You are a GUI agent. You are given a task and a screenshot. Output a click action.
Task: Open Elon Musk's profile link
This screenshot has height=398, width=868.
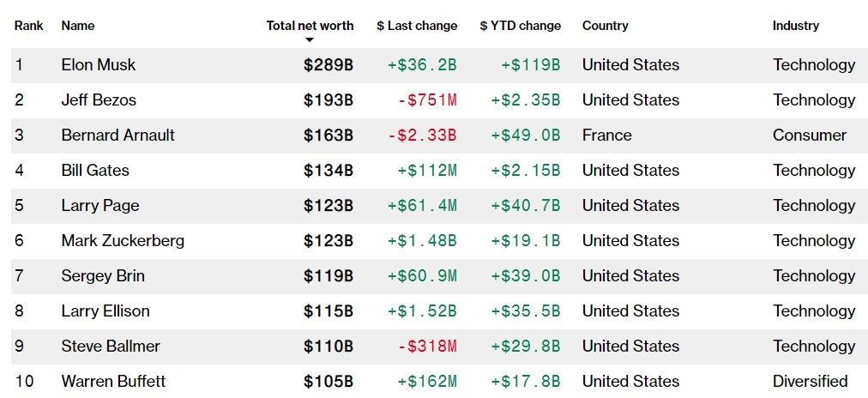(x=99, y=65)
